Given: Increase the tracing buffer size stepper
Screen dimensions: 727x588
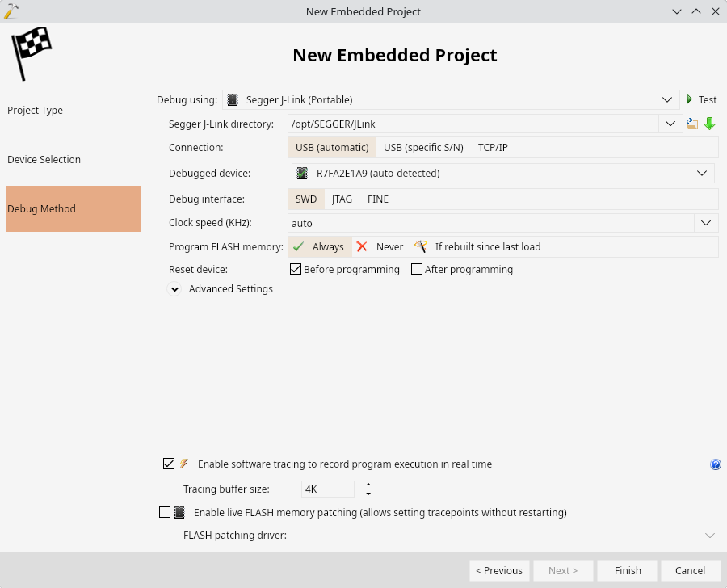Looking at the screenshot, I should 368,485.
